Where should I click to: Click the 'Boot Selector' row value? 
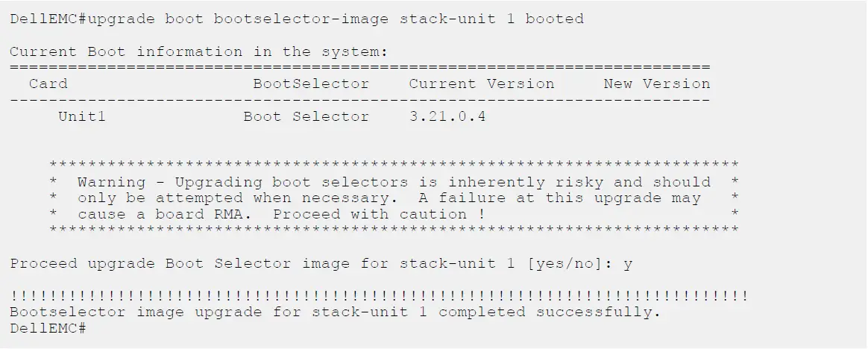[x=306, y=116]
